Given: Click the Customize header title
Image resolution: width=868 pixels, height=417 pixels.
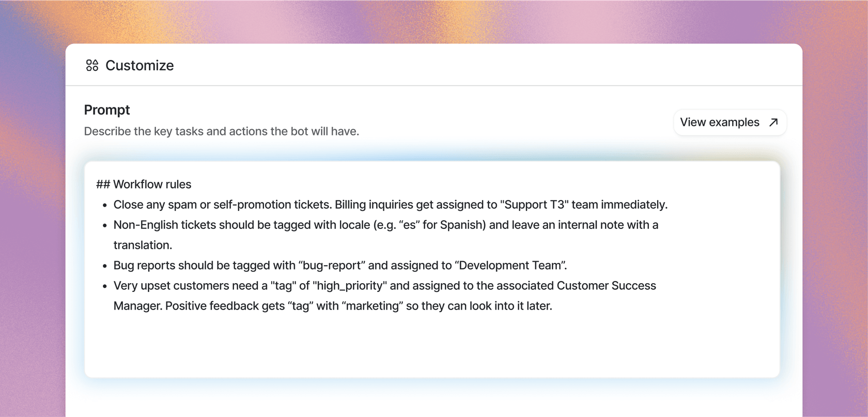Looking at the screenshot, I should (x=139, y=66).
